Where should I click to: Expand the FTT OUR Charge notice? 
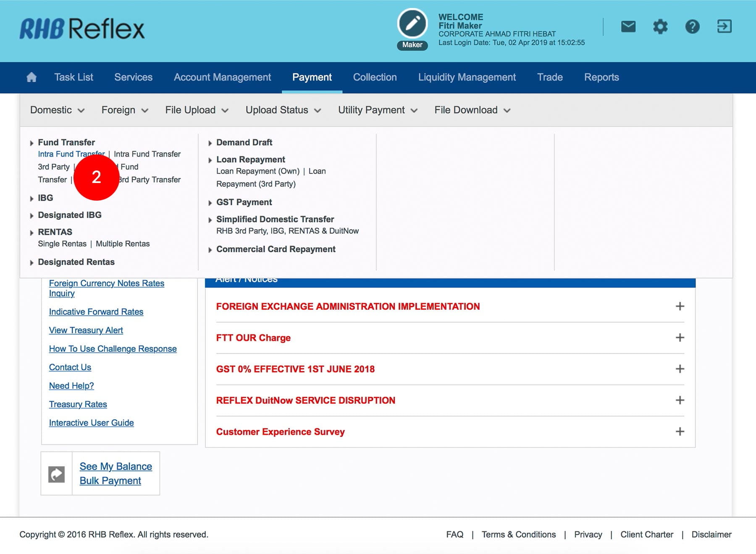(680, 338)
